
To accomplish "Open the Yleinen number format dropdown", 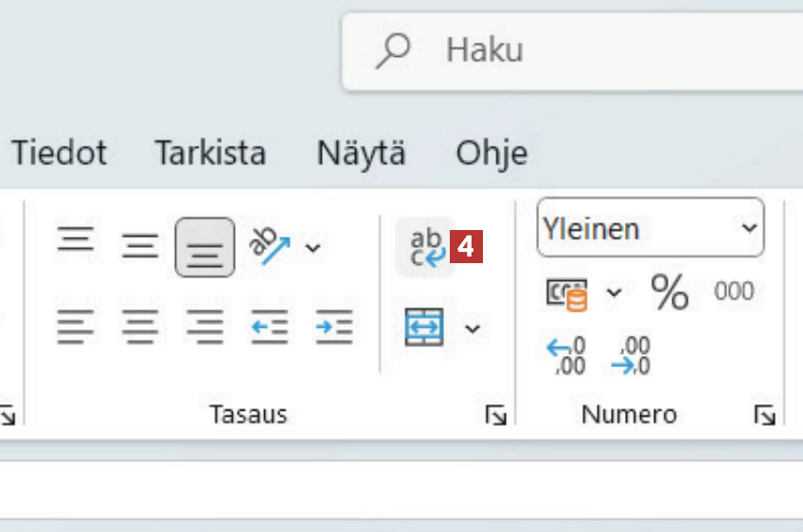I will point(651,228).
